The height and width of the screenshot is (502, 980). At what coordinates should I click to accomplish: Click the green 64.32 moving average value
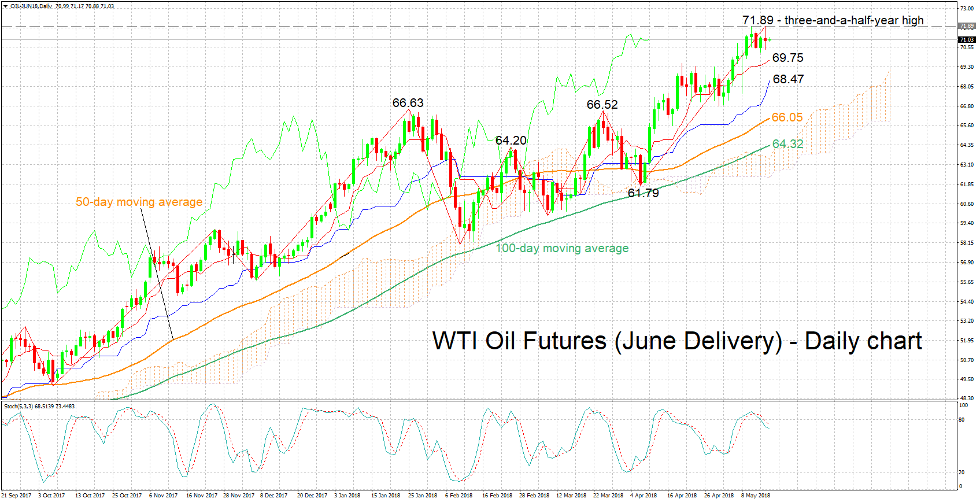click(x=787, y=144)
